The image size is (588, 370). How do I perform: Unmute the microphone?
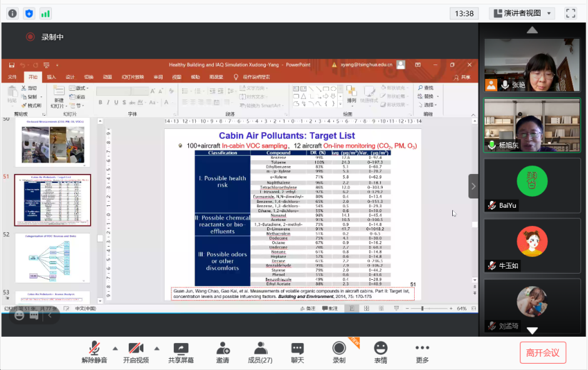point(94,349)
